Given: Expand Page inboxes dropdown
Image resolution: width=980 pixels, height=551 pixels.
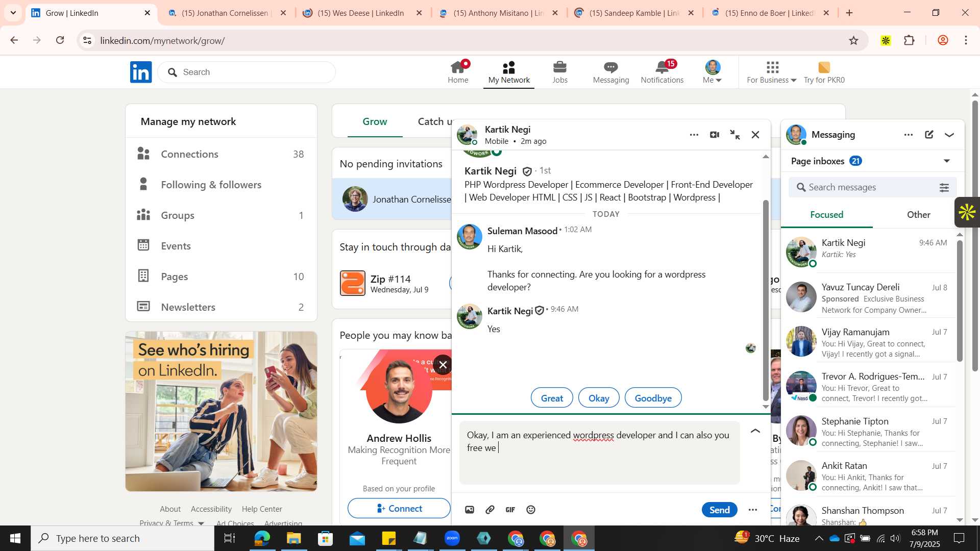Looking at the screenshot, I should pyautogui.click(x=947, y=161).
